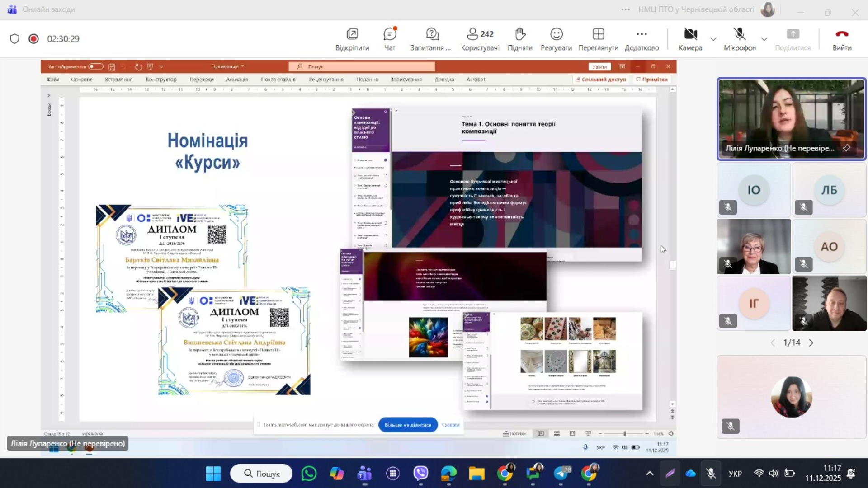
Task: Expand microphone options dropdown arrow
Action: click(764, 39)
